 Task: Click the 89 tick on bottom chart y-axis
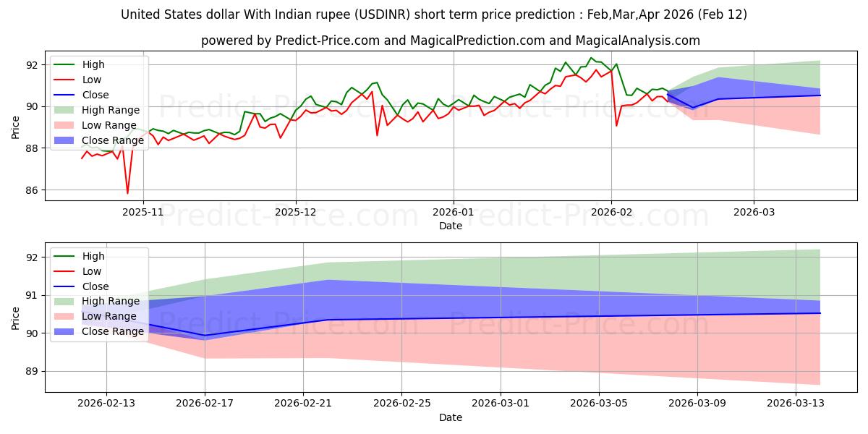point(30,371)
